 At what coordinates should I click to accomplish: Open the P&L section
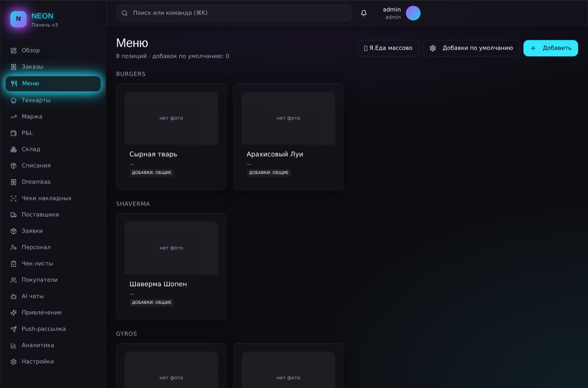53,133
